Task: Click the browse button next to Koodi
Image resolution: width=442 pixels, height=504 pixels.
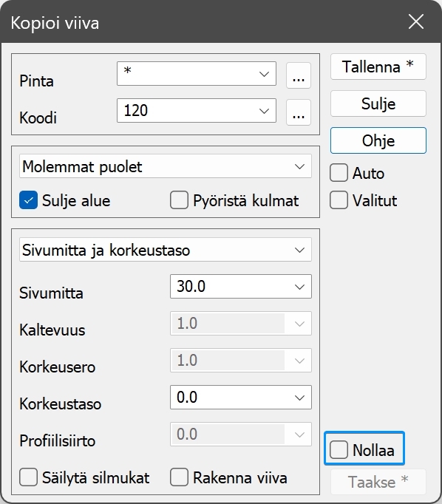Action: click(x=299, y=112)
